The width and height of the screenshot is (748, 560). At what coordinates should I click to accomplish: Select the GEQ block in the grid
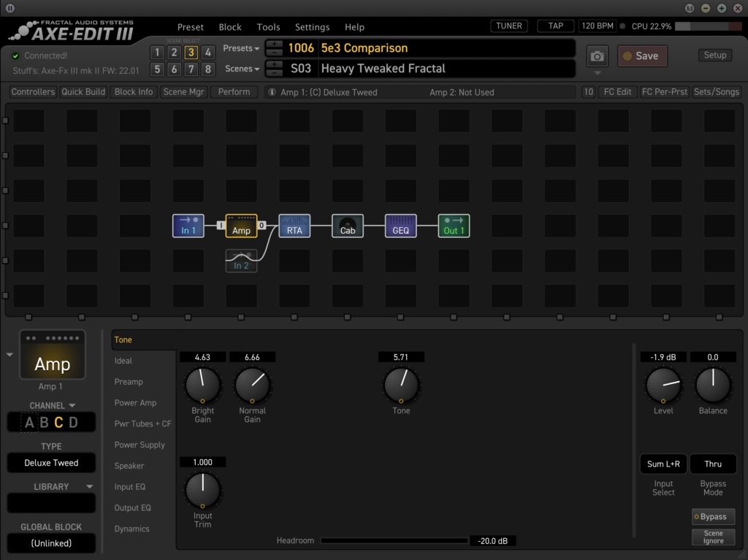[401, 226]
